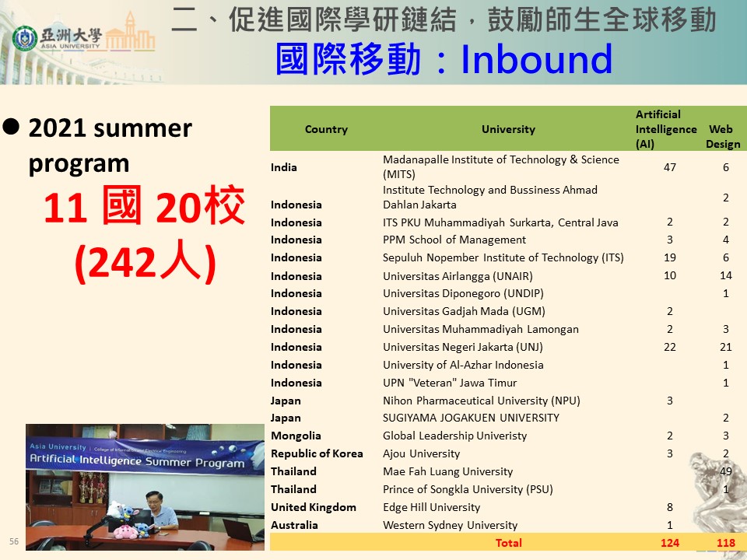Select 'Nihon Pharmaceutical University (NPU)'

coord(481,401)
